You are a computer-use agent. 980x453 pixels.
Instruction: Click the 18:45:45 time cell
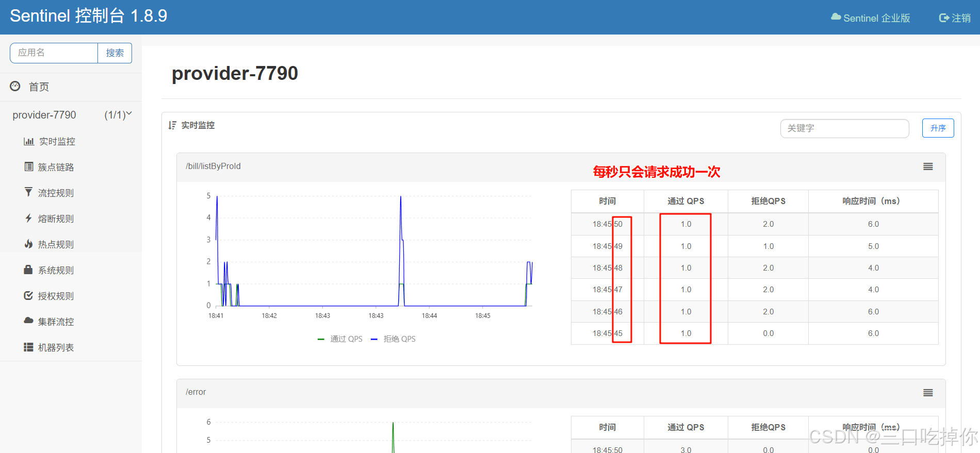click(x=607, y=333)
